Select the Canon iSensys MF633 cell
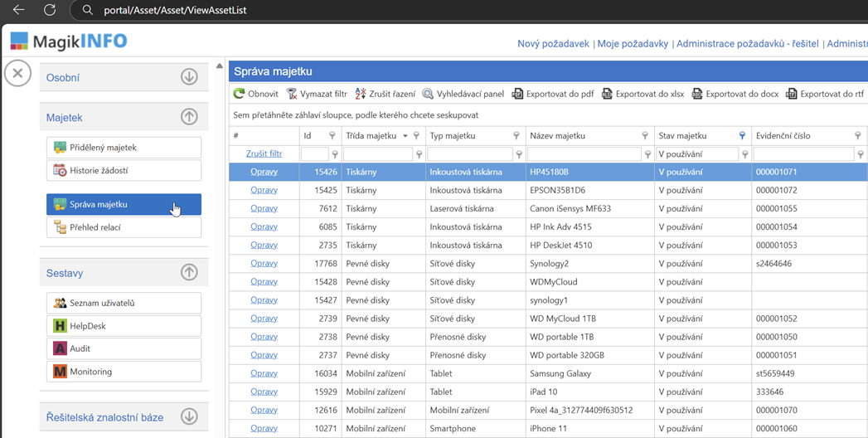Screen dimensions: 868x438 pyautogui.click(x=590, y=208)
